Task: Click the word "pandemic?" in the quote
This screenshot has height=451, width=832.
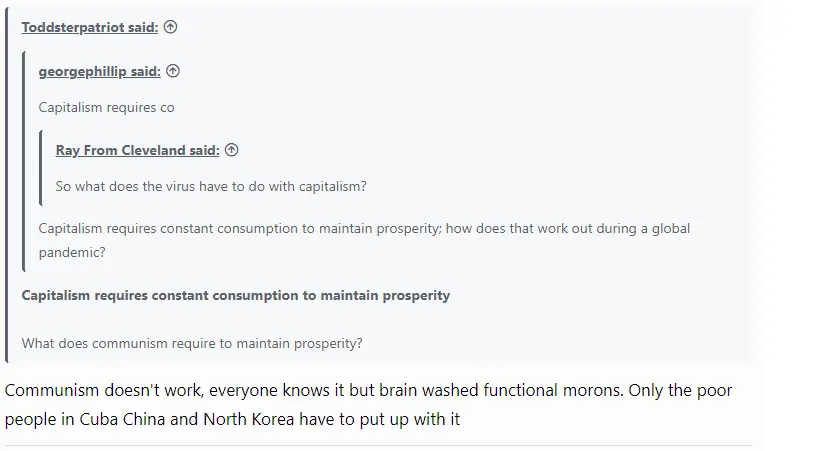Action: tap(72, 252)
